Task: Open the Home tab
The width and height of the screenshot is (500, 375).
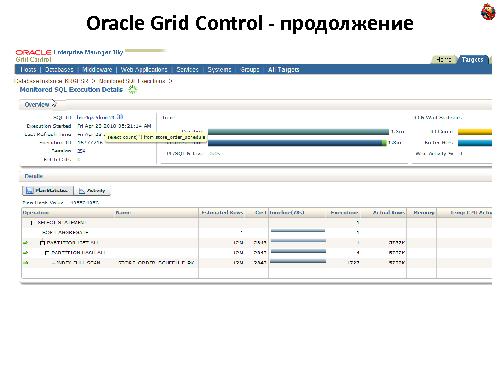Action: (444, 60)
